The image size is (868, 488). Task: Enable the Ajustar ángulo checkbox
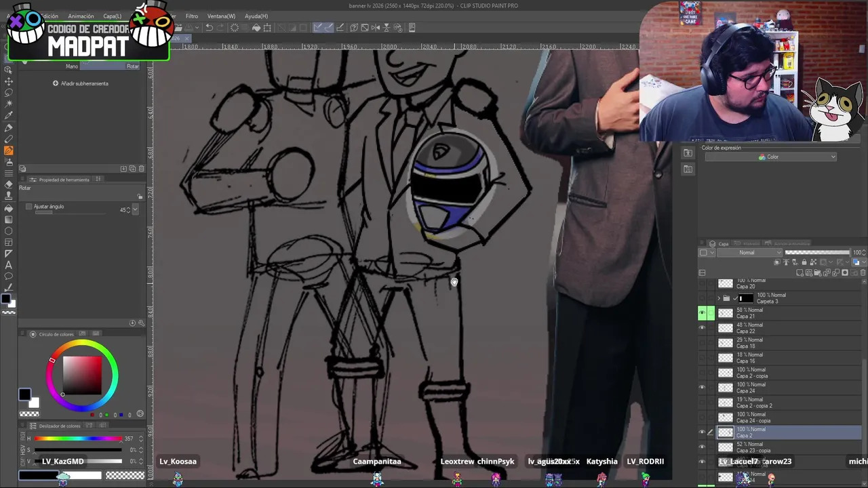point(28,207)
